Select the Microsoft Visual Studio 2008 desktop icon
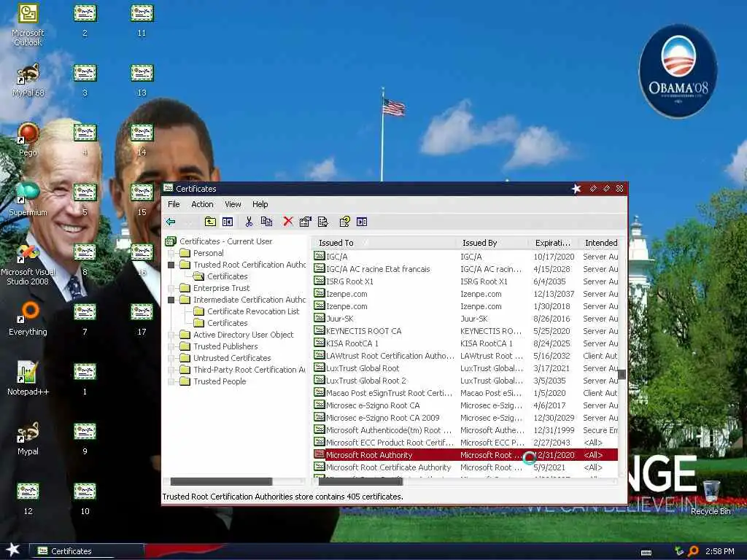The width and height of the screenshot is (747, 560). (x=28, y=264)
